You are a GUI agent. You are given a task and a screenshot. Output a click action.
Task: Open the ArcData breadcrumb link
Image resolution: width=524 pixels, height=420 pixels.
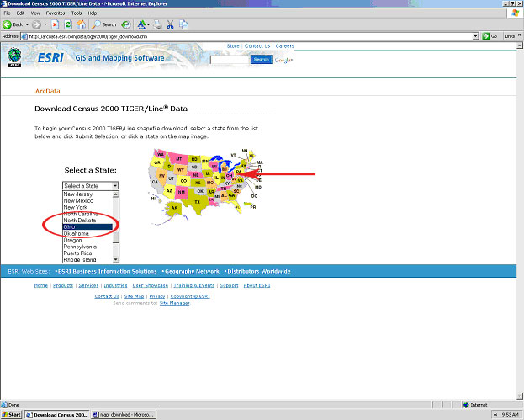click(x=48, y=91)
